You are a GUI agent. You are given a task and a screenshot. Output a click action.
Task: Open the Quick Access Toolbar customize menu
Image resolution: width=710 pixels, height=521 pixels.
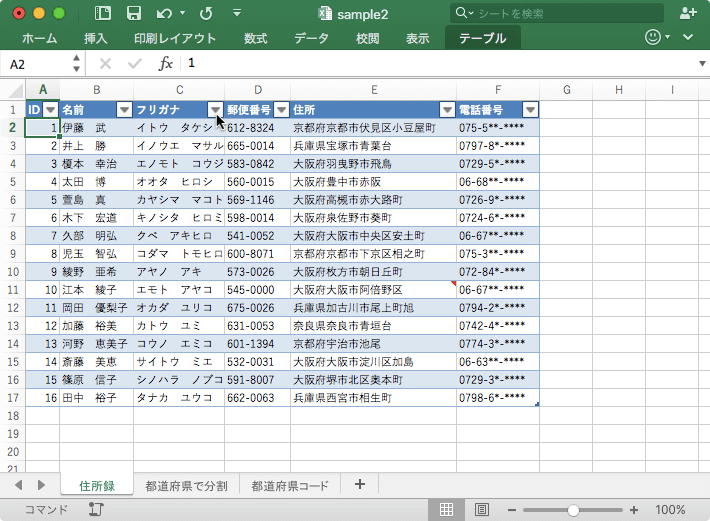[237, 13]
